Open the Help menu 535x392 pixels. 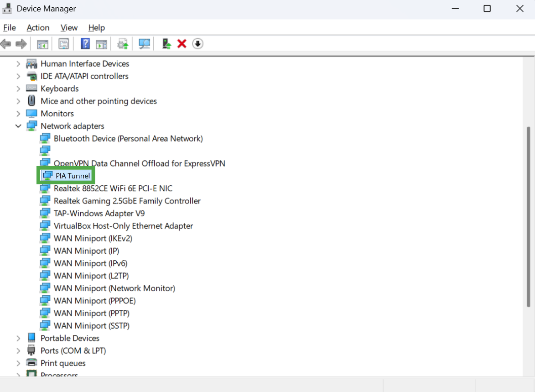click(x=97, y=28)
